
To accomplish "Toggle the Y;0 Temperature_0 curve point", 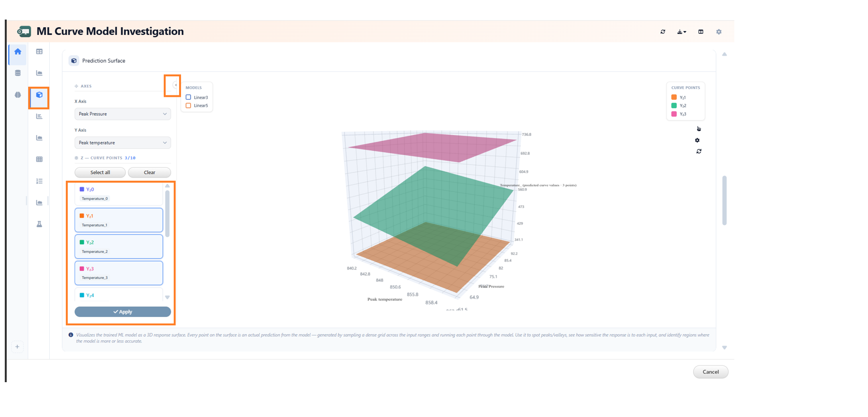I will point(118,194).
